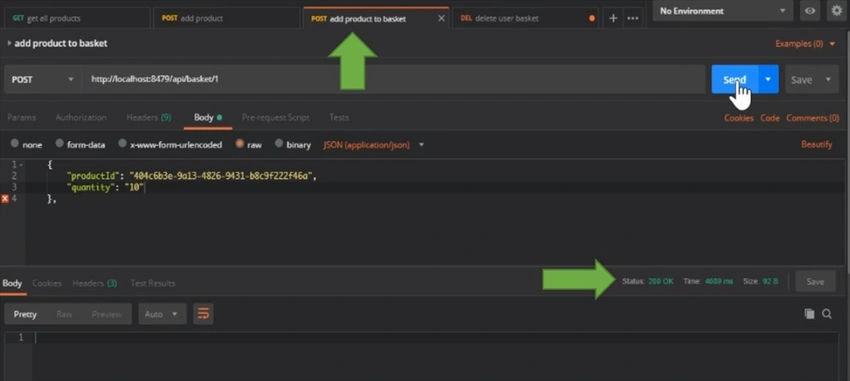Open the request Body tab
This screenshot has width=850, height=381.
pos(208,117)
